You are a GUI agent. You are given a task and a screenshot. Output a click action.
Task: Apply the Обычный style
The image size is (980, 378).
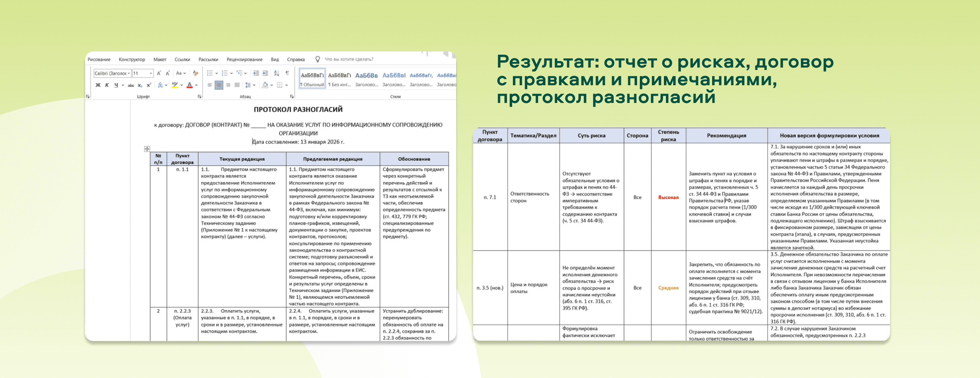pyautogui.click(x=312, y=78)
